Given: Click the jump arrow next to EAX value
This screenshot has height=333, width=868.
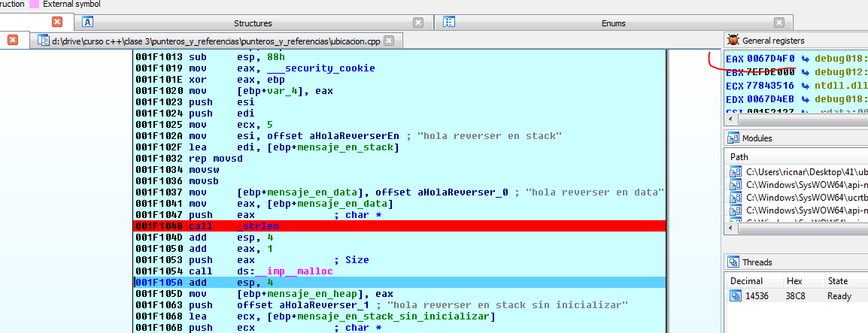Looking at the screenshot, I should click(805, 58).
